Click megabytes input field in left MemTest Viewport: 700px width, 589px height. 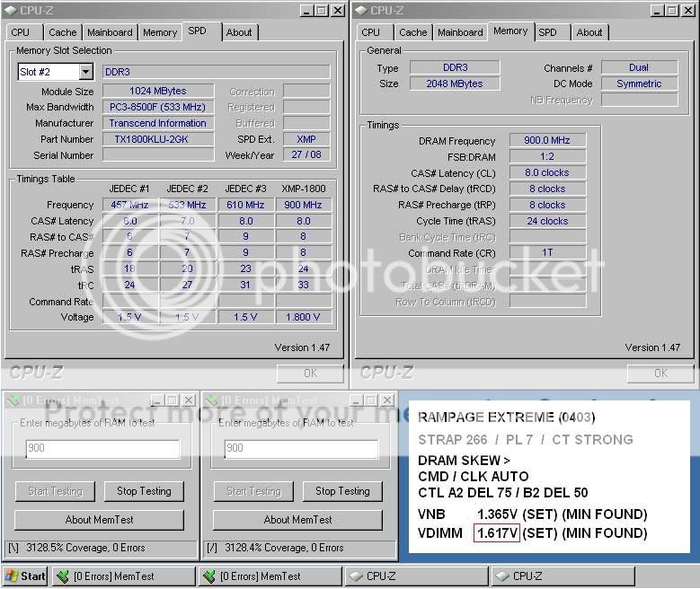click(x=102, y=448)
